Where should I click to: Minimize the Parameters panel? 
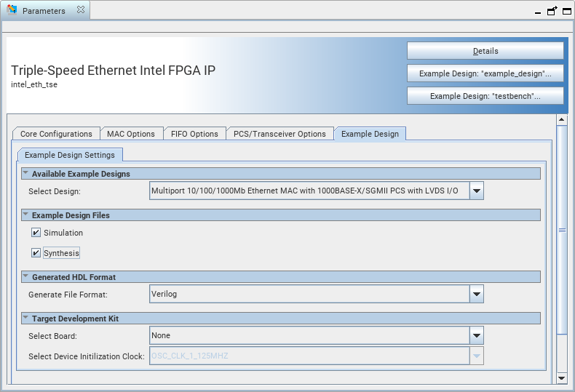(x=539, y=12)
